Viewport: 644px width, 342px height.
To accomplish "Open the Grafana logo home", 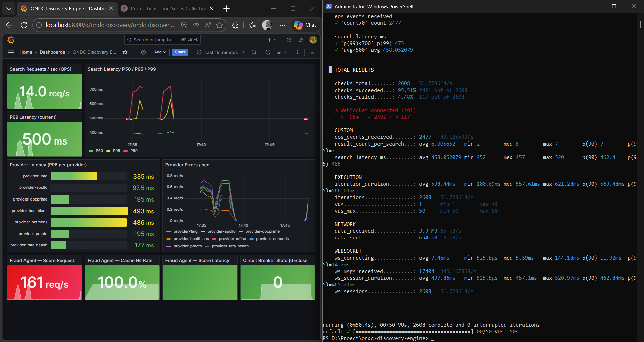I will tap(11, 40).
